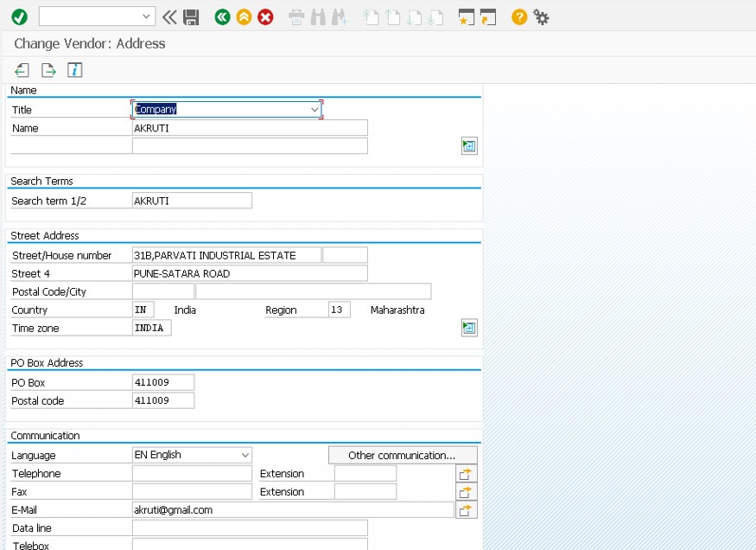Image resolution: width=756 pixels, height=550 pixels.
Task: Click the Region field containing 13
Action: [x=339, y=310]
